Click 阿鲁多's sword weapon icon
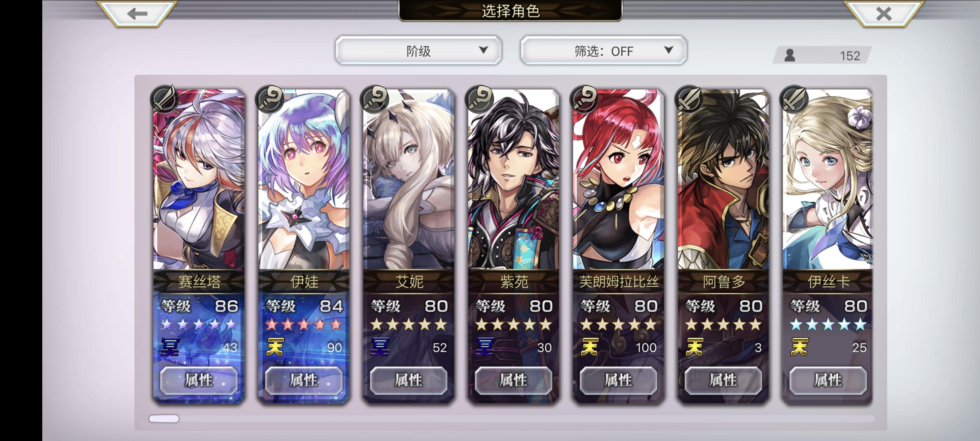Screen dimensions: 980x441 click(689, 99)
